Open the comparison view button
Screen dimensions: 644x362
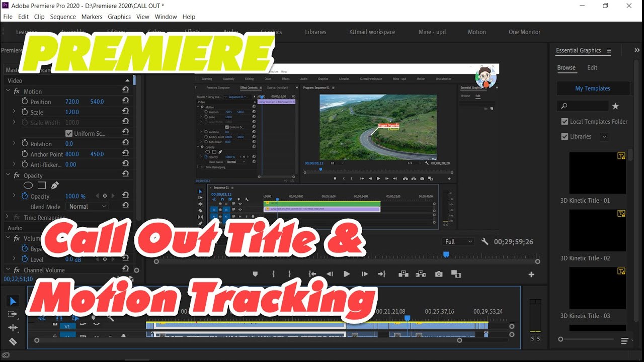click(x=456, y=274)
